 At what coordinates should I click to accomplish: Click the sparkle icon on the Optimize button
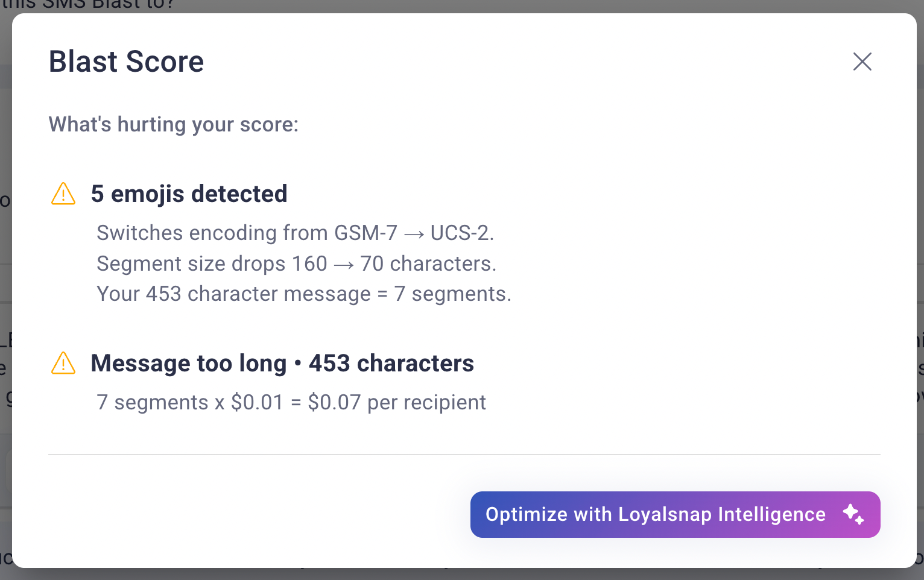pos(853,514)
